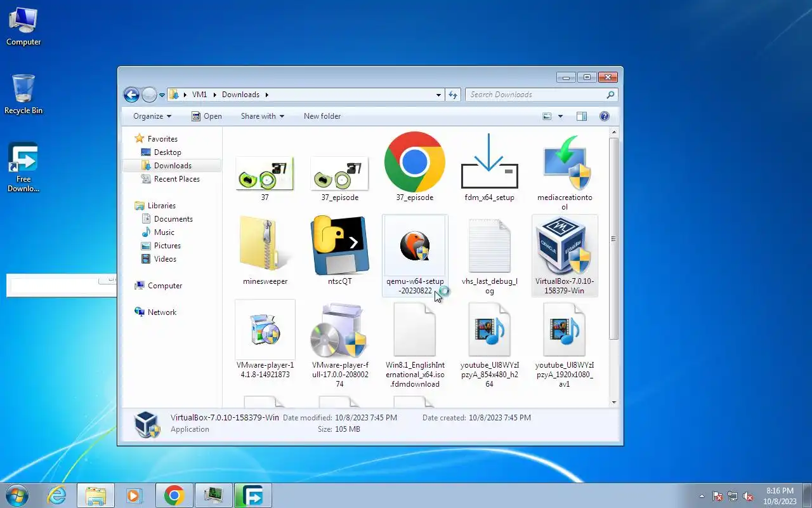Open the Explorer help icon
Screen dimensions: 812x508
(x=605, y=116)
